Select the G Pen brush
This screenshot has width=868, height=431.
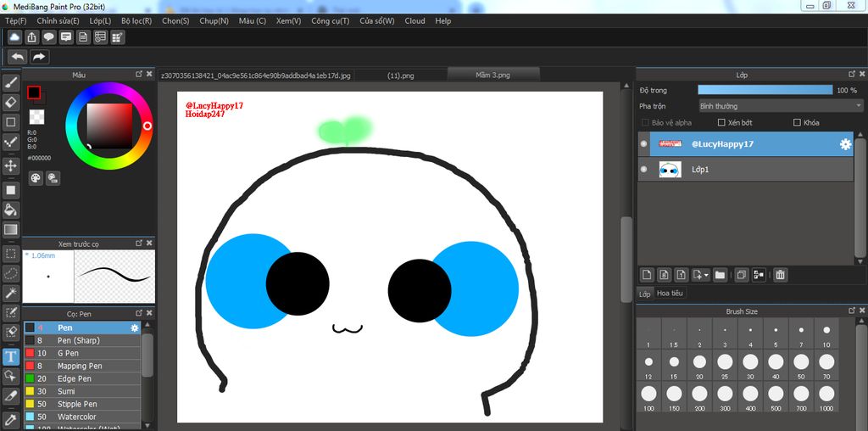click(82, 353)
